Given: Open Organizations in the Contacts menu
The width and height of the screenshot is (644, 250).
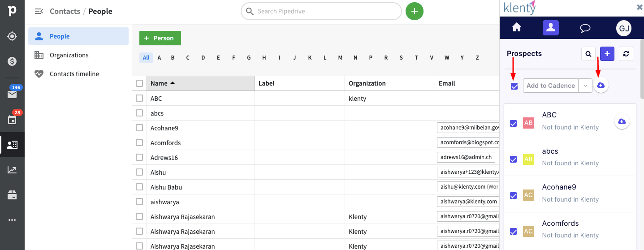Looking at the screenshot, I should (69, 55).
